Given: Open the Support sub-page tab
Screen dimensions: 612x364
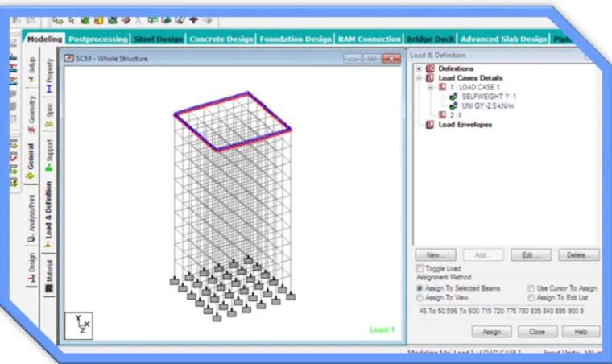Looking at the screenshot, I should coord(49,155).
